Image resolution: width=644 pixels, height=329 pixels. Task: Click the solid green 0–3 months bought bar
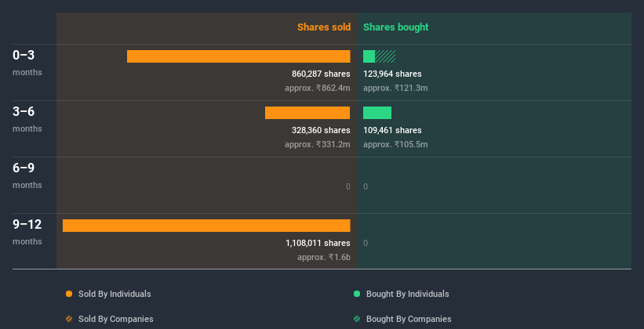(x=369, y=56)
